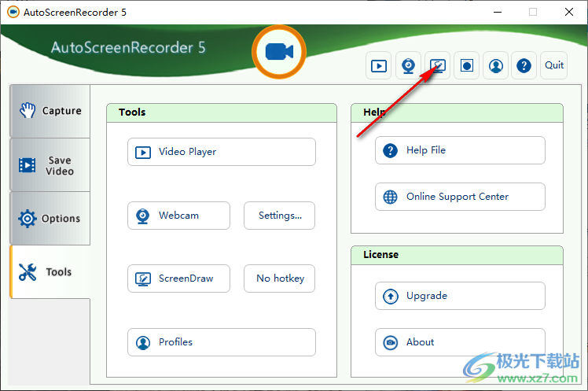This screenshot has width=588, height=391.
Task: Launch the Webcam tool button
Action: (x=179, y=216)
